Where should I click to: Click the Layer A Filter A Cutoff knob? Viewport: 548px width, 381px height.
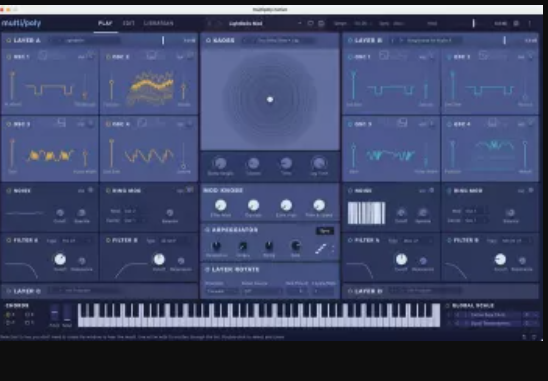[60, 259]
